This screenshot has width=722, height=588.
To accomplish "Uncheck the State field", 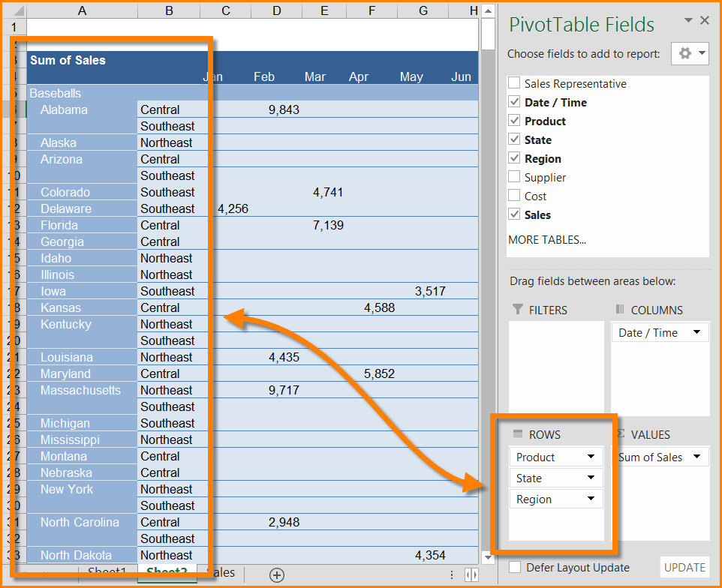I will 514,139.
